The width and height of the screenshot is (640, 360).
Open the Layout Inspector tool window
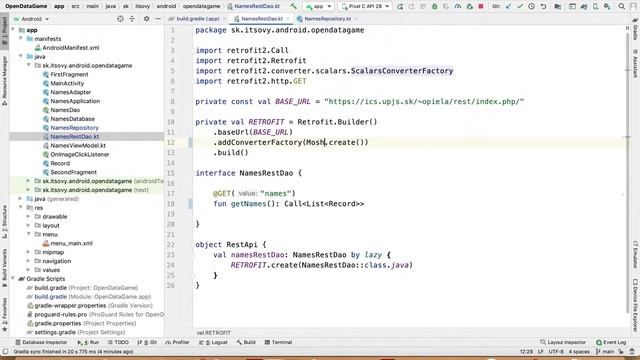coord(563,342)
